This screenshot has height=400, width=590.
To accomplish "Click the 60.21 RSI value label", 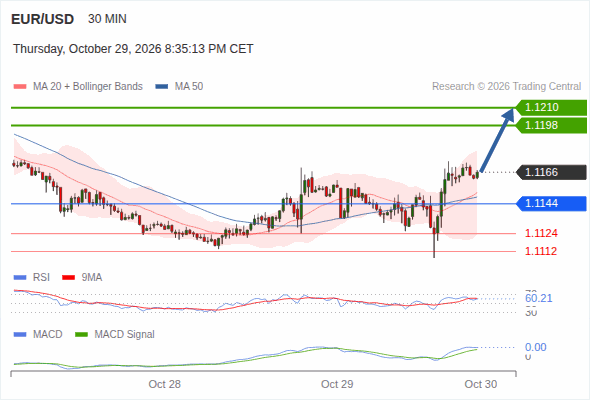I will pos(539,298).
